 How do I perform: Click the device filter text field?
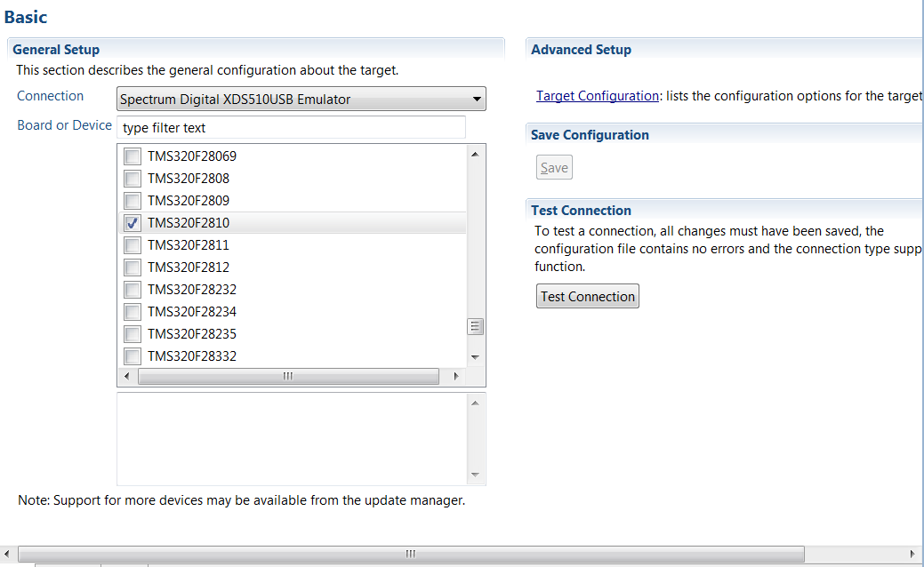click(291, 127)
